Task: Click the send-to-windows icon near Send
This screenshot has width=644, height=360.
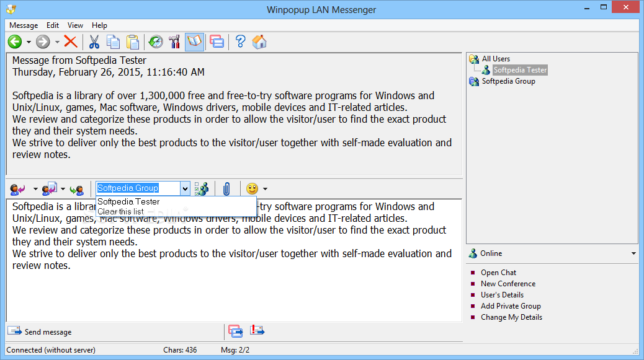Action: [x=235, y=331]
